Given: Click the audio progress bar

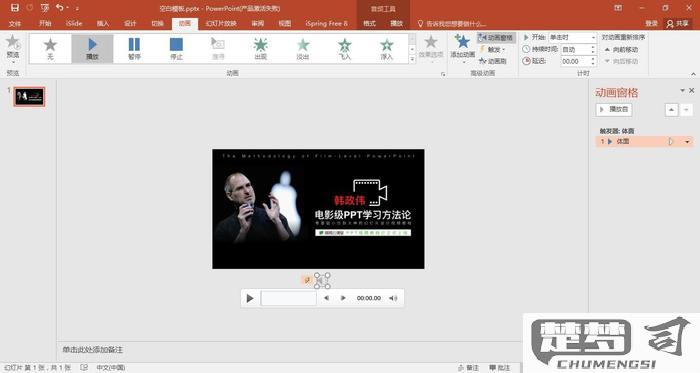Looking at the screenshot, I should tap(288, 298).
